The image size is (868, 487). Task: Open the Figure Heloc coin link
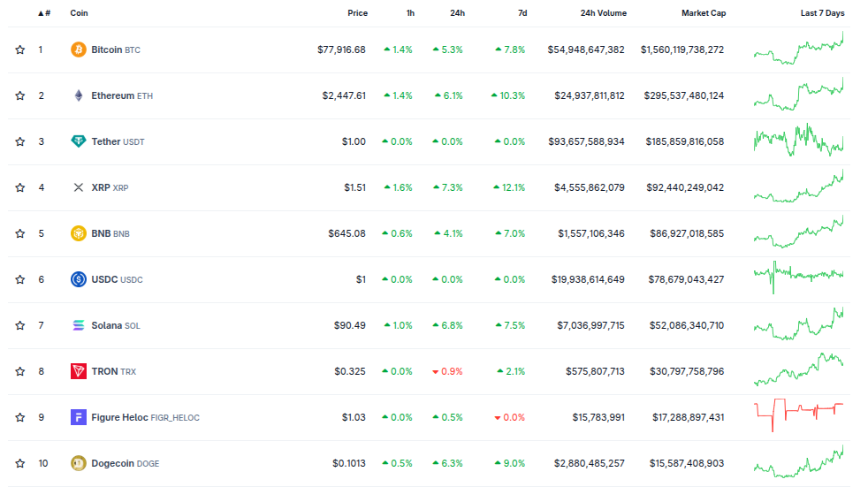[x=145, y=417]
